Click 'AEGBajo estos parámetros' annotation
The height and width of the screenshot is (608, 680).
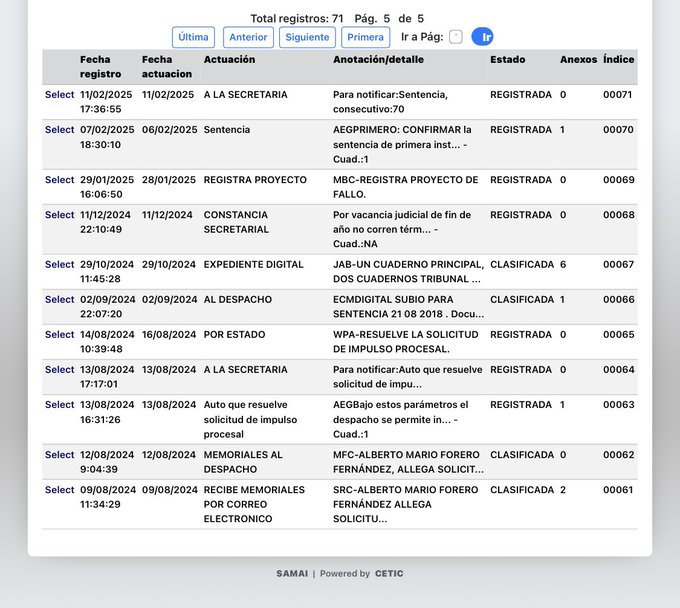tap(401, 419)
